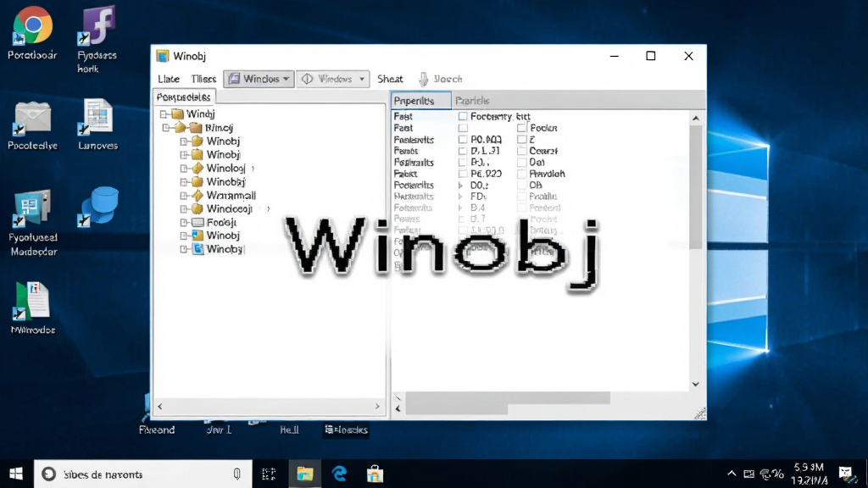Click the diamond icon beside Wcramall
868x488 pixels.
[197, 196]
